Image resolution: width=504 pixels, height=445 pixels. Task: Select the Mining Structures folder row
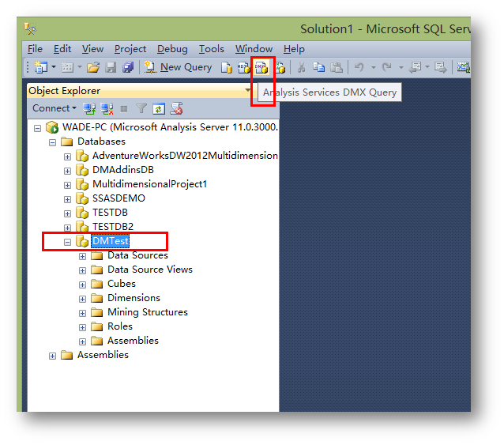click(x=148, y=312)
